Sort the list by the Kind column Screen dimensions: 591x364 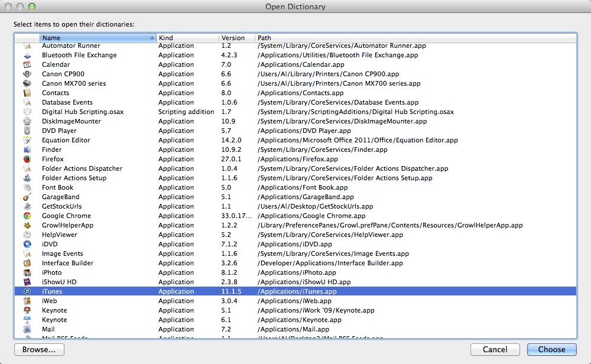click(187, 38)
